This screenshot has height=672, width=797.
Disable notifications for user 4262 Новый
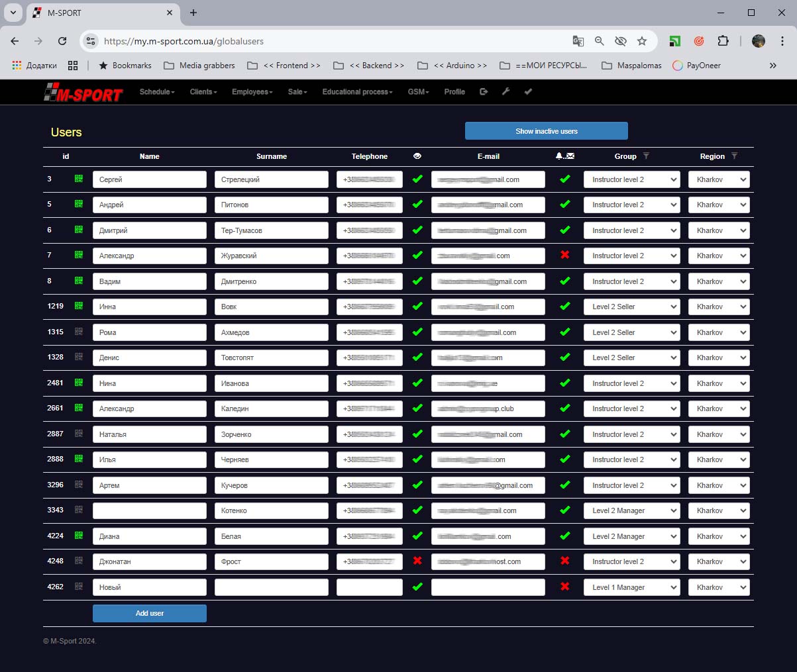[x=564, y=587]
